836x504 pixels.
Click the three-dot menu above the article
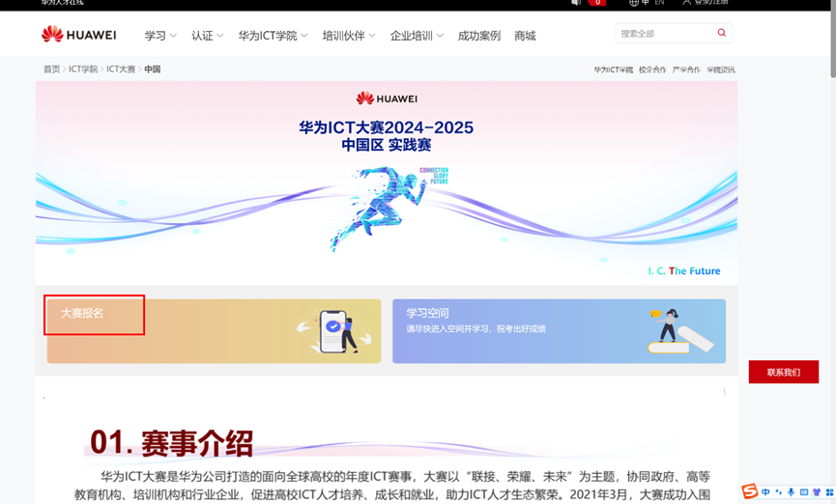[x=724, y=392]
